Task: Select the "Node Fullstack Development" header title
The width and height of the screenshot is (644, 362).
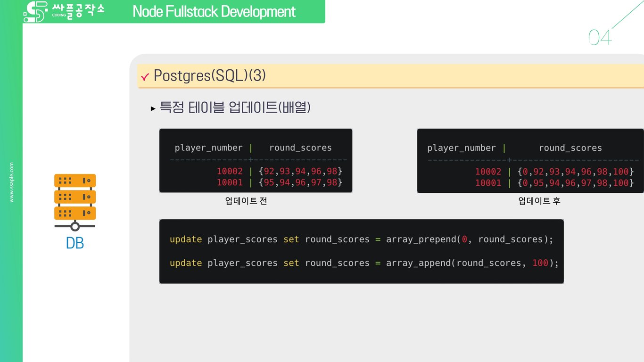Action: pyautogui.click(x=214, y=11)
